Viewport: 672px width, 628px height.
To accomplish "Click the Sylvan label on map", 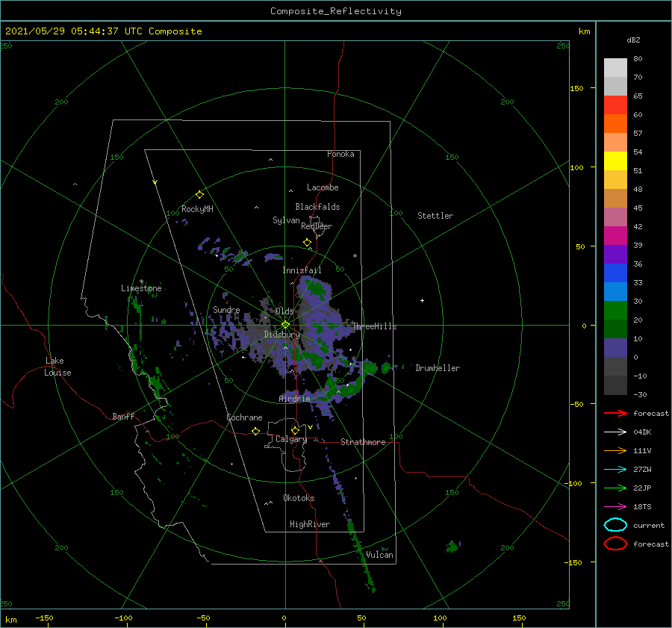I will point(286,220).
